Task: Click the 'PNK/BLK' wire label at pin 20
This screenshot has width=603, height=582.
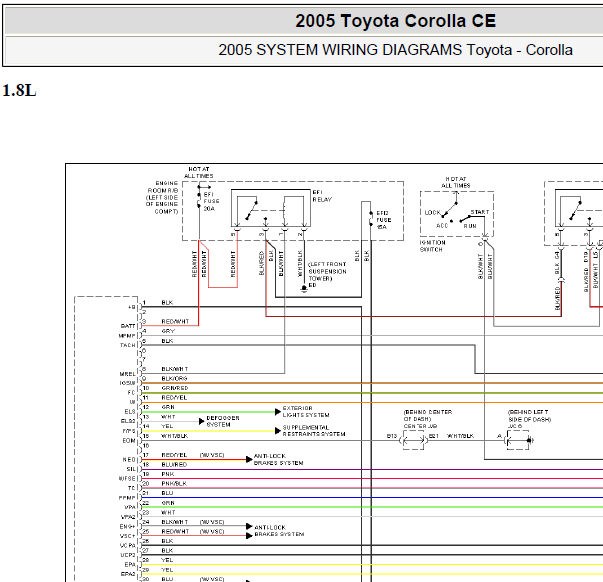Action: click(174, 484)
